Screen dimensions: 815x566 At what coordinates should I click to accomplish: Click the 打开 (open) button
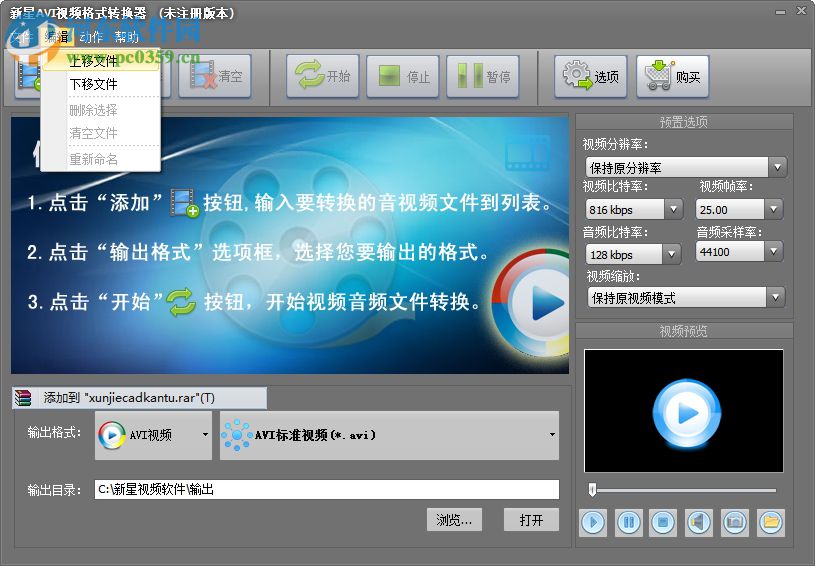coord(531,520)
